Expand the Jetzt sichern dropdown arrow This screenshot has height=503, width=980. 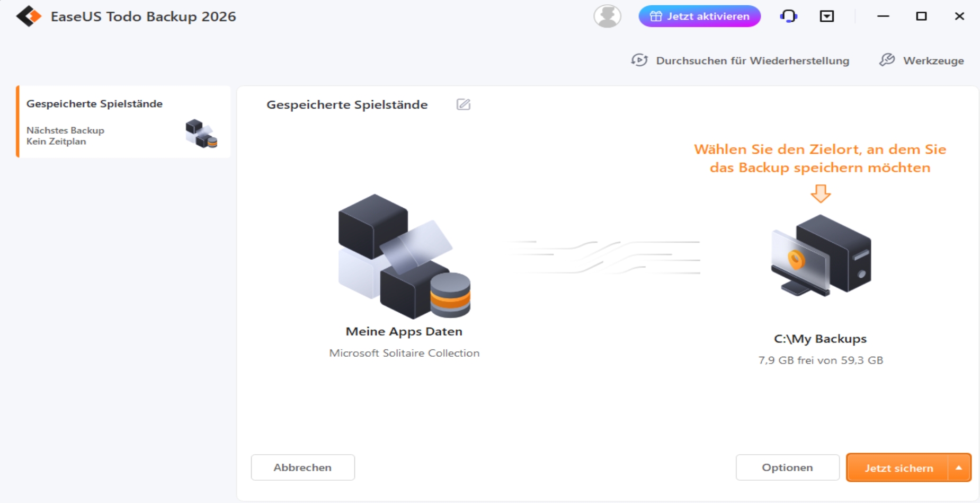coord(959,468)
